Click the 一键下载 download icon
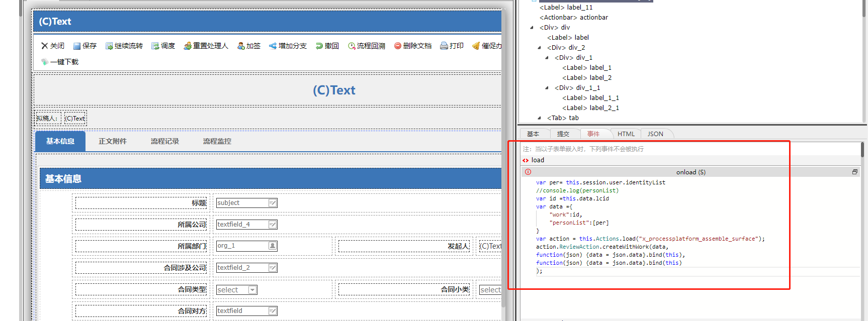The image size is (868, 321). click(x=45, y=62)
